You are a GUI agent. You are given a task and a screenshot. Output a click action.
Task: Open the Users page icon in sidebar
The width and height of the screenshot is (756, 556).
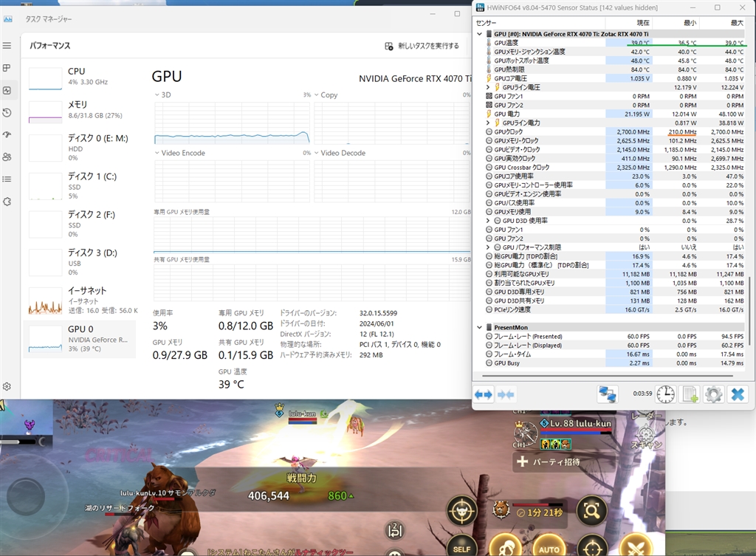(x=7, y=157)
